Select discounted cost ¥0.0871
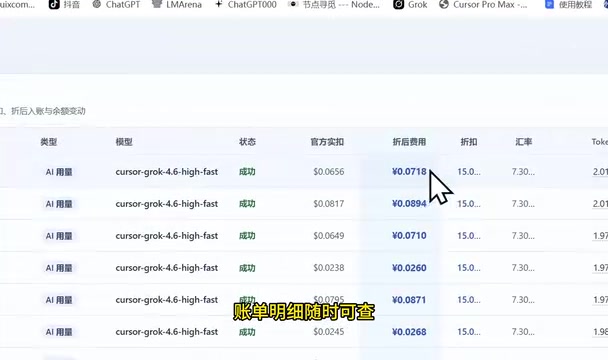 (x=409, y=300)
